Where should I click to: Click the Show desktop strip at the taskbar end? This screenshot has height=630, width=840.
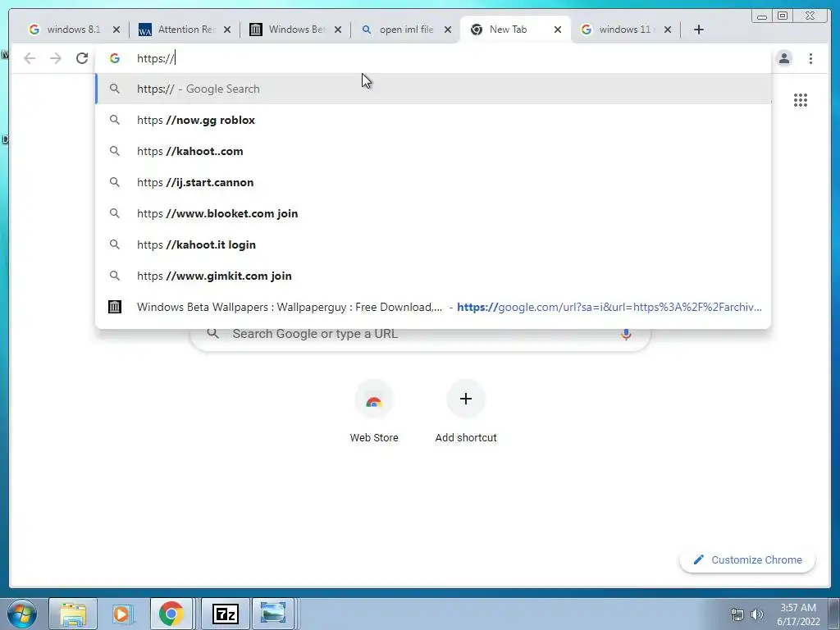pos(834,614)
